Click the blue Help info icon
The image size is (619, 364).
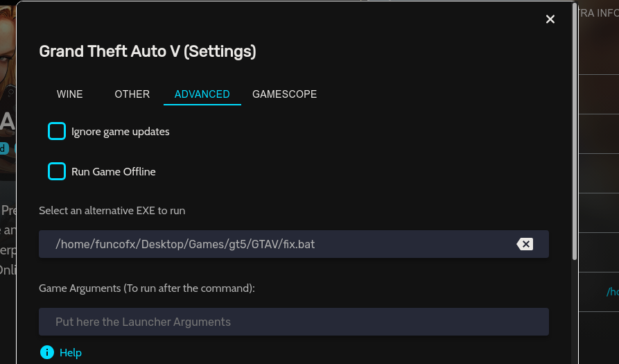coord(47,352)
